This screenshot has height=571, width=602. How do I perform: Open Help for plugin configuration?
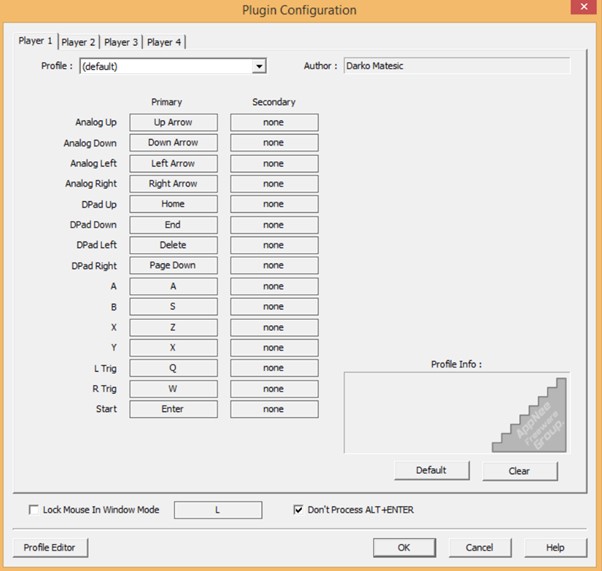pos(555,548)
